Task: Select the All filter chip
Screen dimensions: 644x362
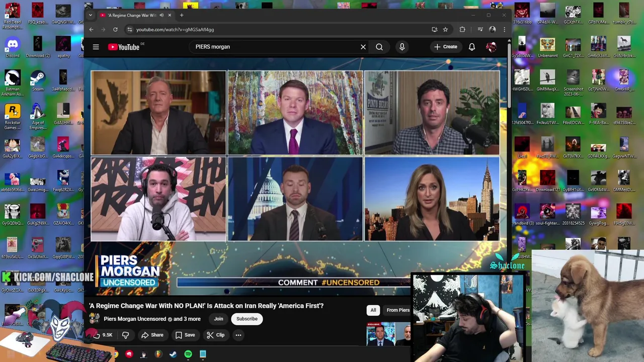Action: (x=373, y=310)
